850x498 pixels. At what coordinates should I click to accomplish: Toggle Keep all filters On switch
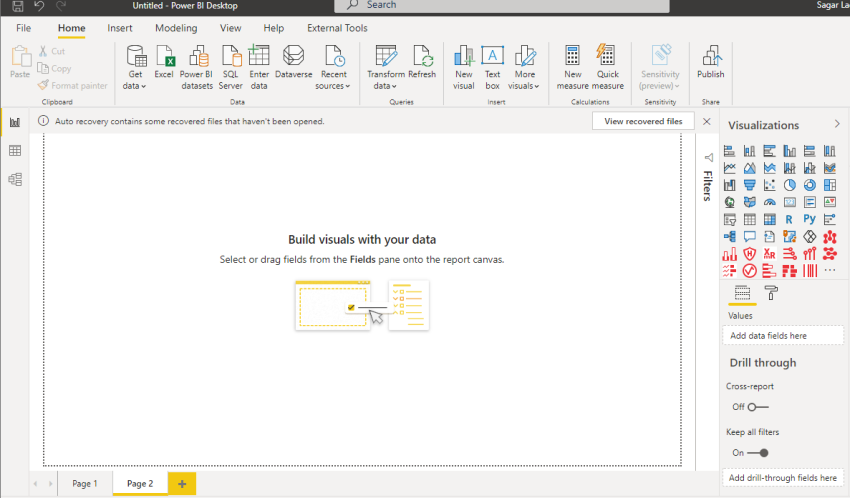[x=758, y=453]
